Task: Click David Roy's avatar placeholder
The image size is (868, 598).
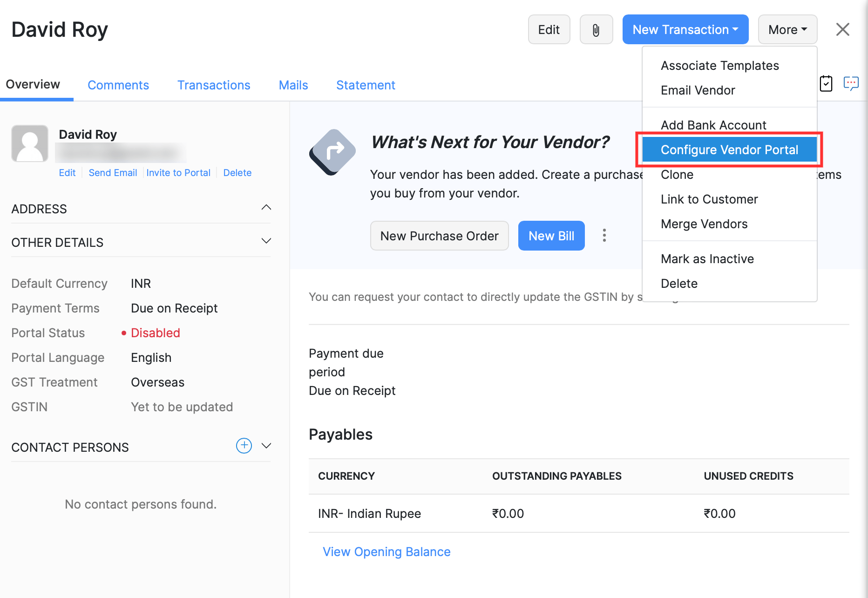Action: [30, 143]
